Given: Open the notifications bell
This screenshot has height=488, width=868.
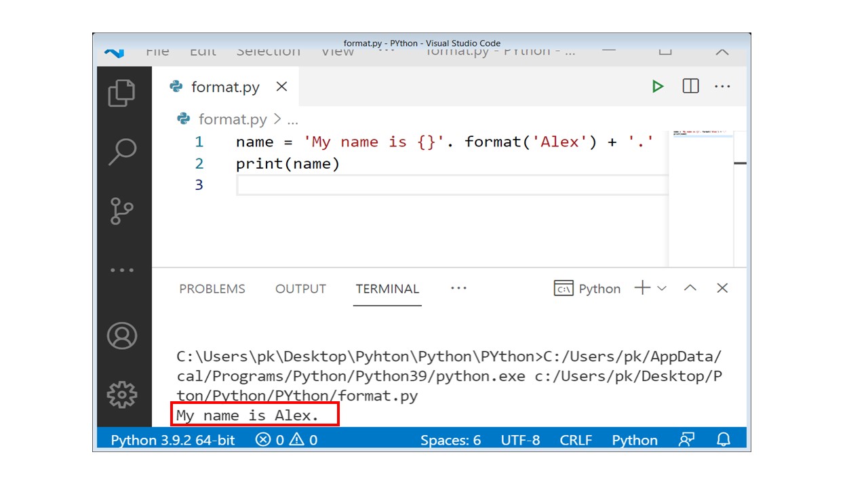Looking at the screenshot, I should tap(724, 440).
